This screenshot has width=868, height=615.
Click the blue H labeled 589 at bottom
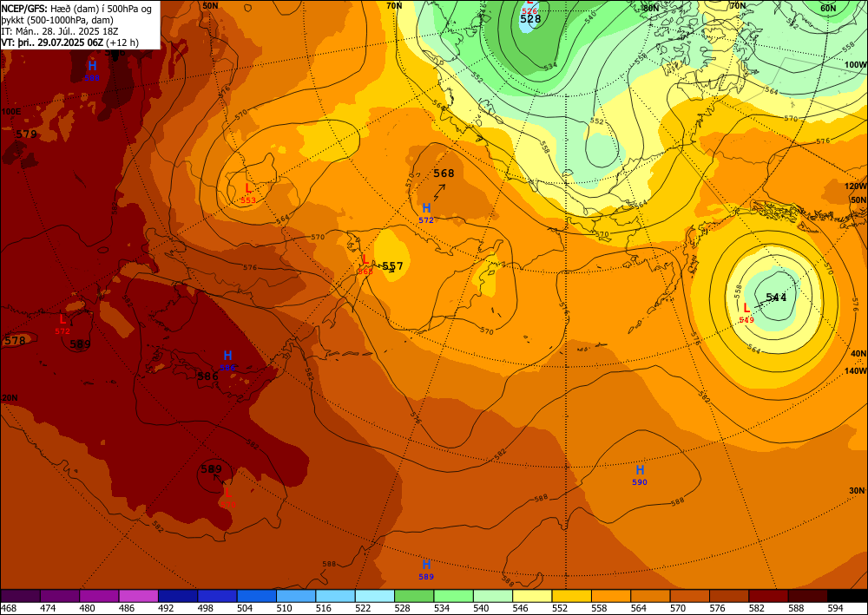coord(426,565)
